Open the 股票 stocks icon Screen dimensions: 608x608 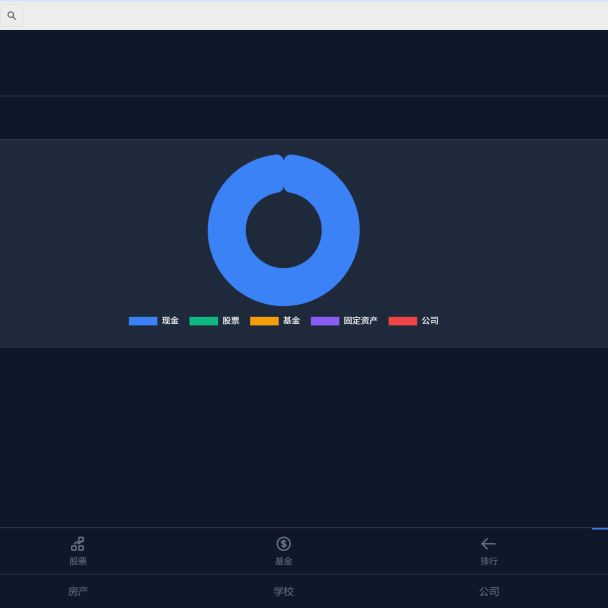tap(78, 543)
